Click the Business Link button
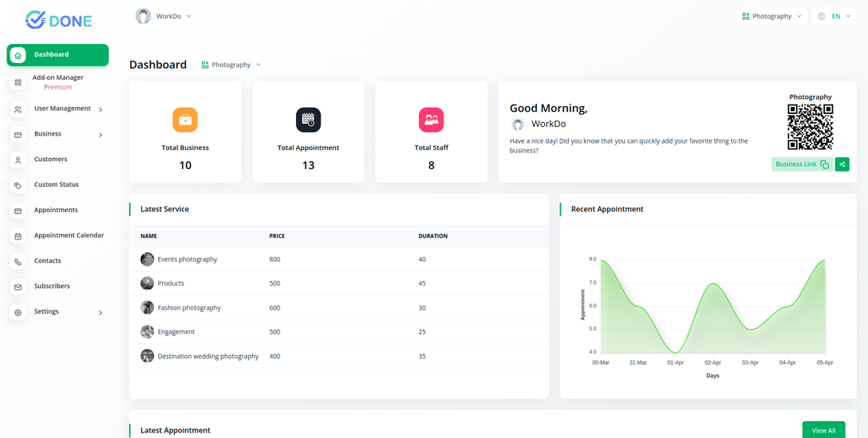This screenshot has height=438, width=868. coord(802,164)
